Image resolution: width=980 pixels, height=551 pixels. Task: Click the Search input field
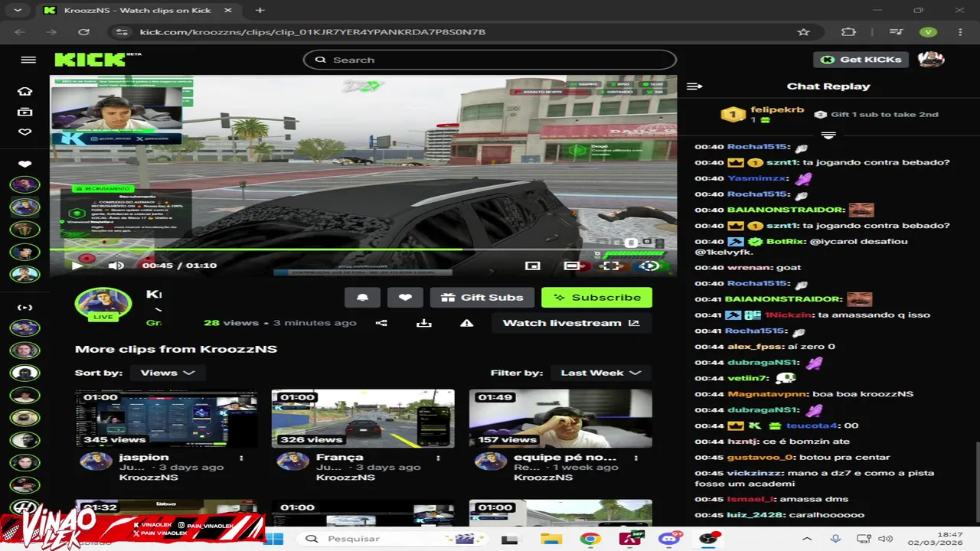tap(490, 60)
